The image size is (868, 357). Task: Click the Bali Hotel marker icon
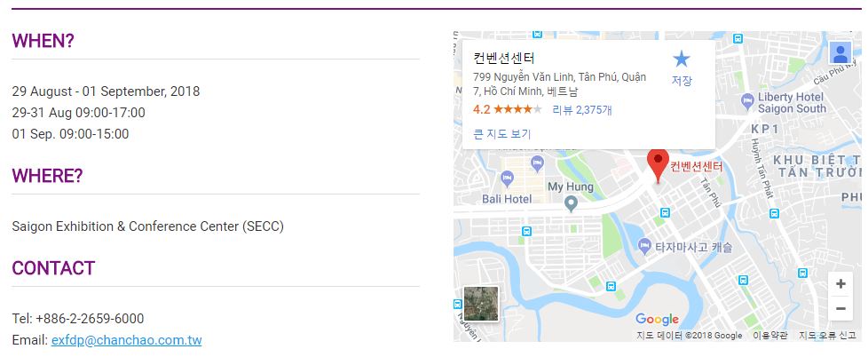507,178
